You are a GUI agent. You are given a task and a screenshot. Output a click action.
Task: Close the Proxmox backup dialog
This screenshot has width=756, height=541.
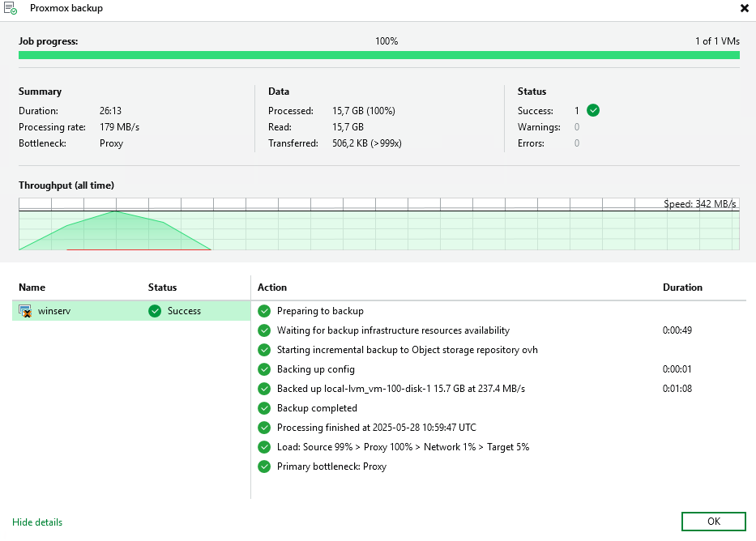click(745, 8)
